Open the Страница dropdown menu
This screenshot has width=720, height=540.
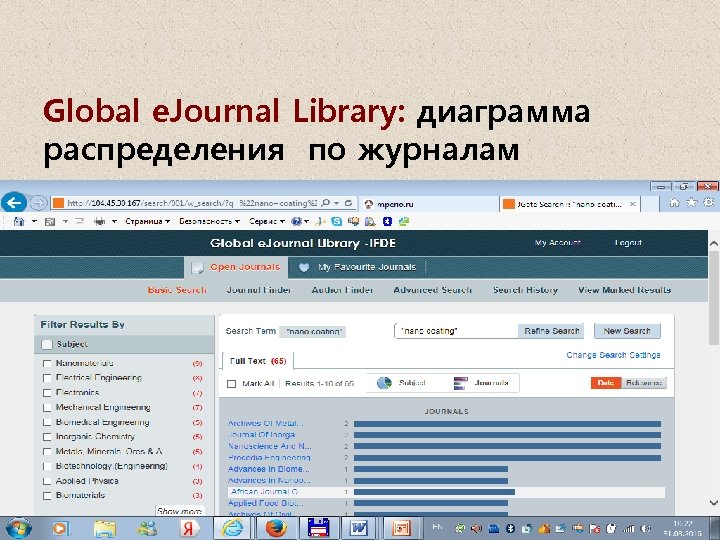[x=147, y=221]
